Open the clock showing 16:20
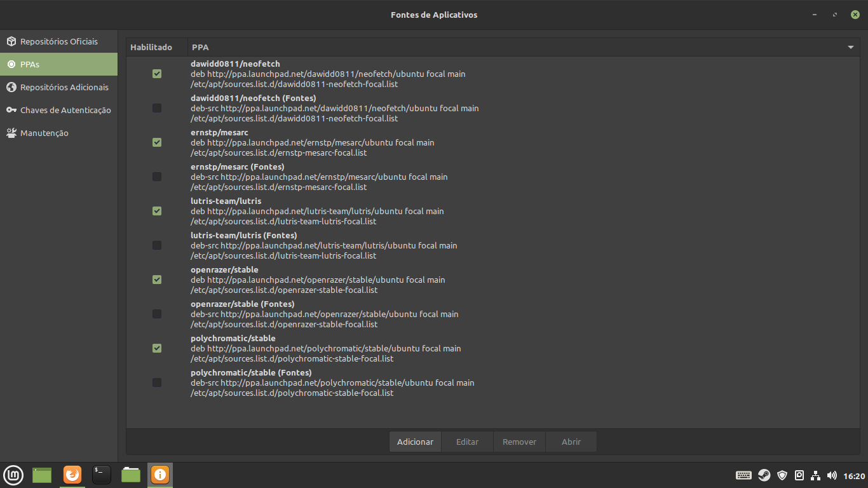This screenshot has height=488, width=868. 854,476
